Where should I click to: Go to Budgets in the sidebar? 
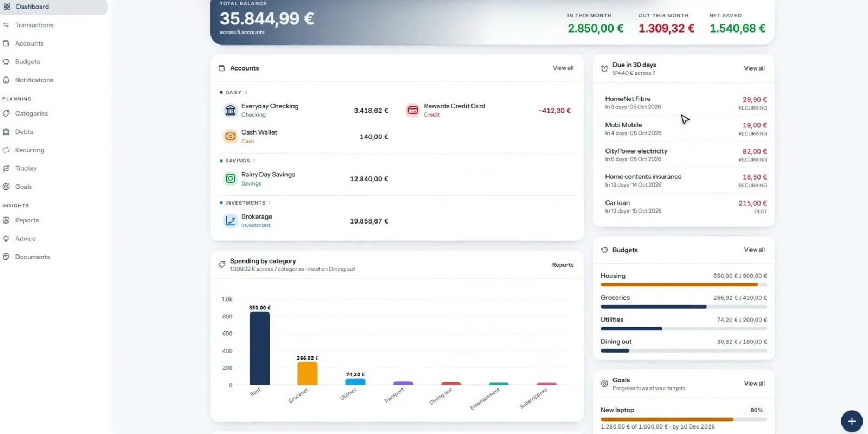click(x=28, y=62)
